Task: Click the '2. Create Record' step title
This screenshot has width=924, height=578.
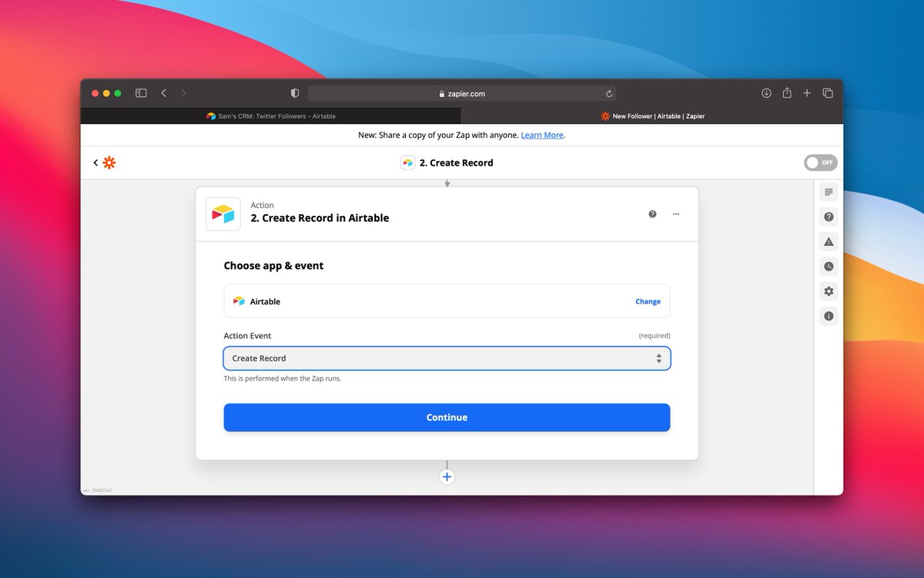Action: point(456,163)
